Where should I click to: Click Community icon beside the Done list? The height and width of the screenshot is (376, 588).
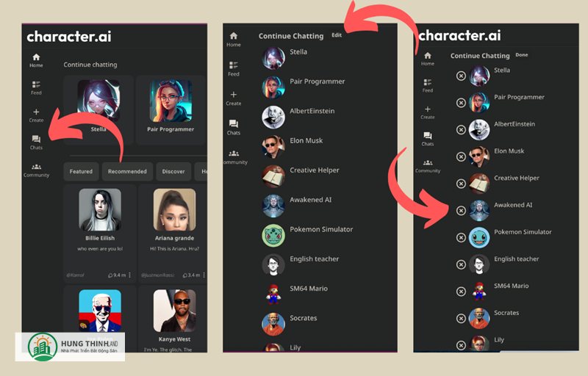428,162
